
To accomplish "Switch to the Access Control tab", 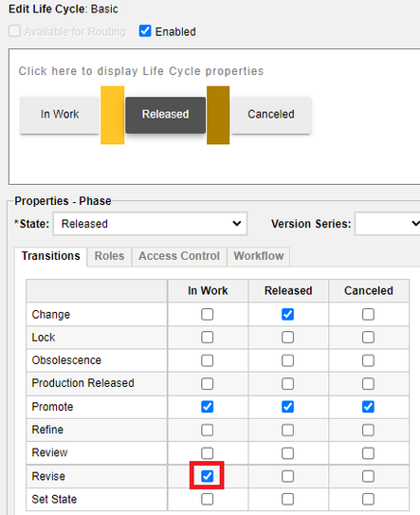I will (179, 256).
